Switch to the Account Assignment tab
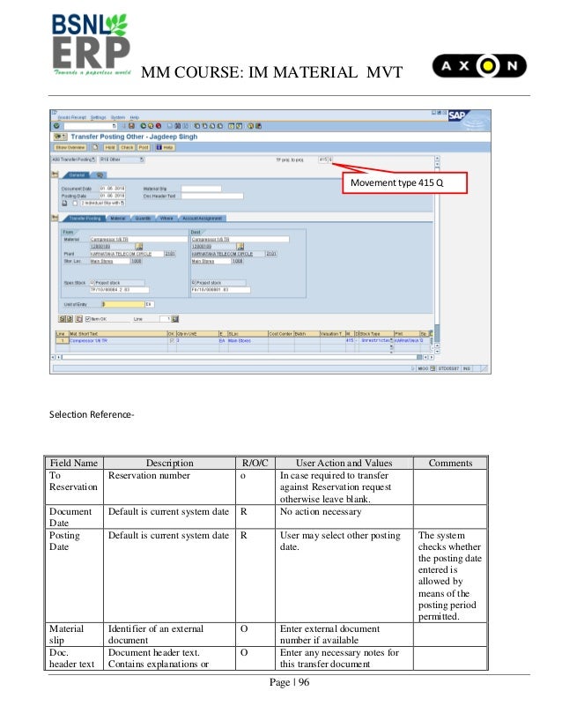The width and height of the screenshot is (562, 728). 202,219
